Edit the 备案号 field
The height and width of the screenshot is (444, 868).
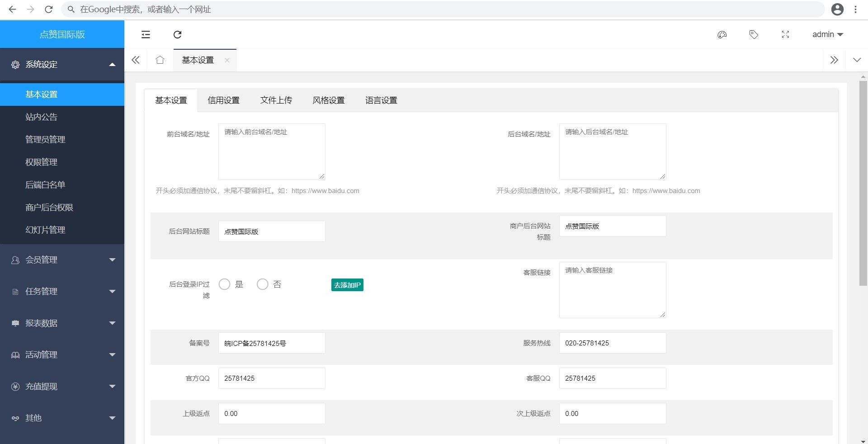[x=272, y=343]
